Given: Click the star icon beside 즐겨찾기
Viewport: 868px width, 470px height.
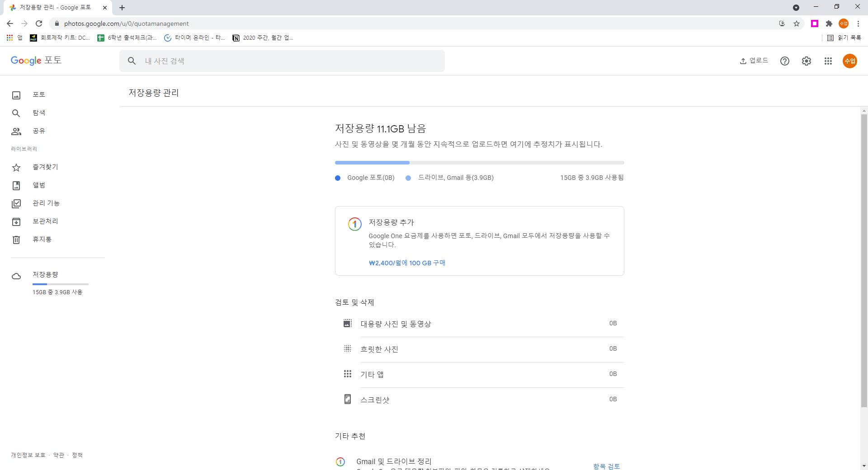Looking at the screenshot, I should click(x=16, y=168).
